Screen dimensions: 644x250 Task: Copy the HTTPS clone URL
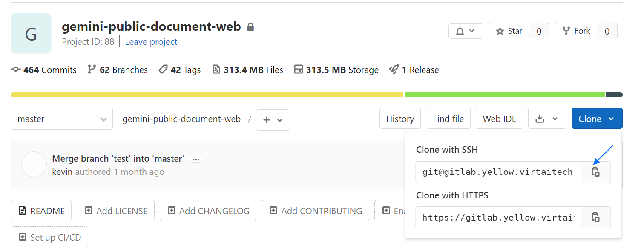tap(595, 217)
